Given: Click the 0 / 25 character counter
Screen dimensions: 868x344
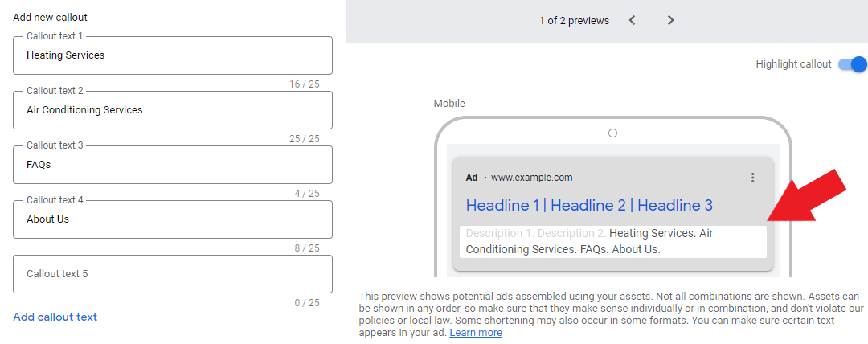Looking at the screenshot, I should click(x=307, y=302).
